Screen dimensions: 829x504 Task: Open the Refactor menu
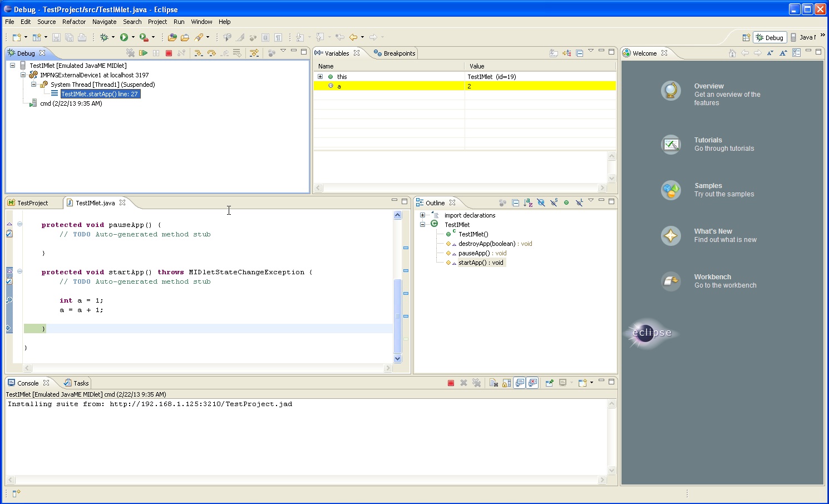(x=73, y=22)
